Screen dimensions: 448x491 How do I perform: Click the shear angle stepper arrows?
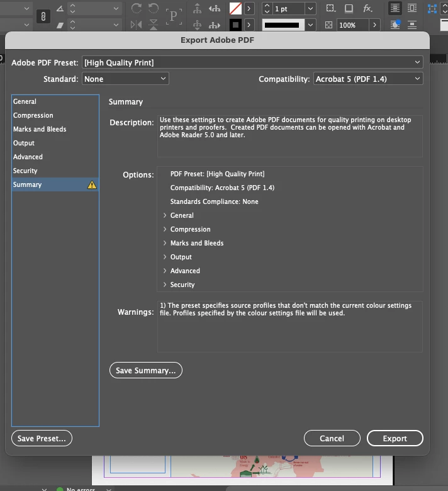[72, 25]
